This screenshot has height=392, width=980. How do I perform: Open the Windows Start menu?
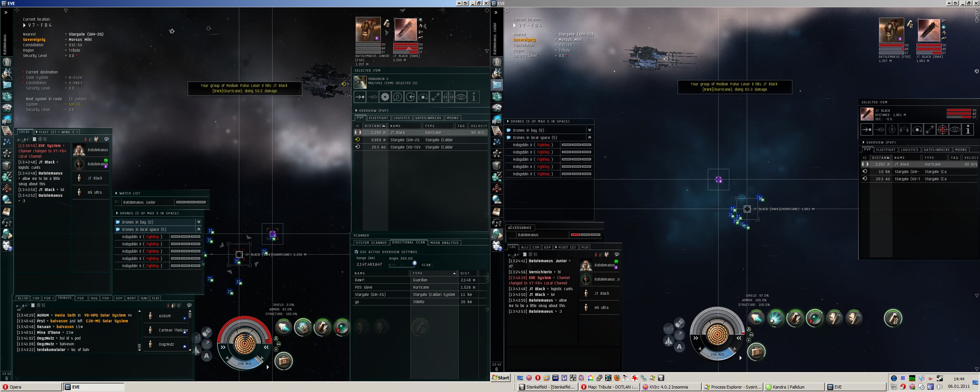point(501,378)
